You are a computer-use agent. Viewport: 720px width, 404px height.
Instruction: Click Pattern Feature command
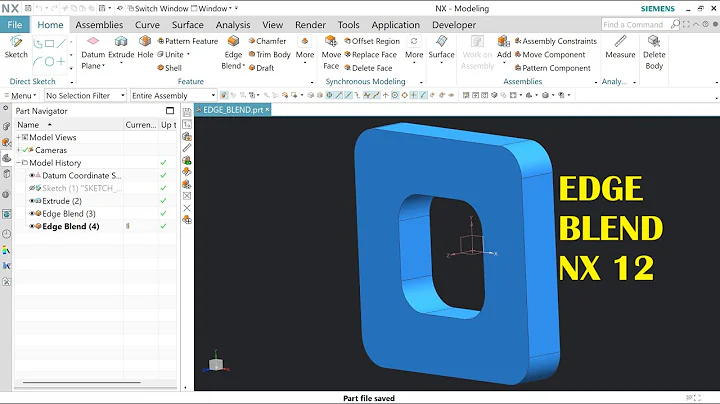point(188,41)
